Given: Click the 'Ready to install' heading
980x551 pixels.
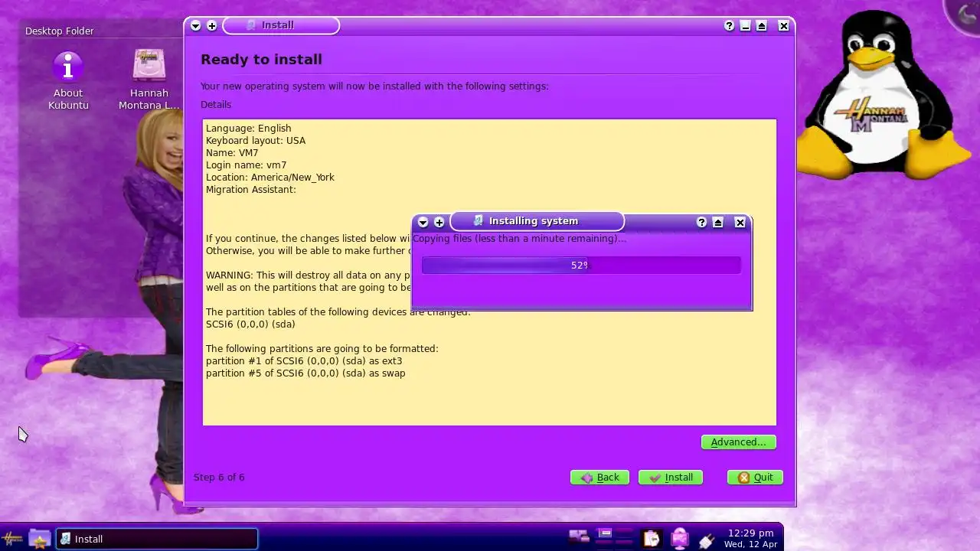Looking at the screenshot, I should tap(261, 60).
